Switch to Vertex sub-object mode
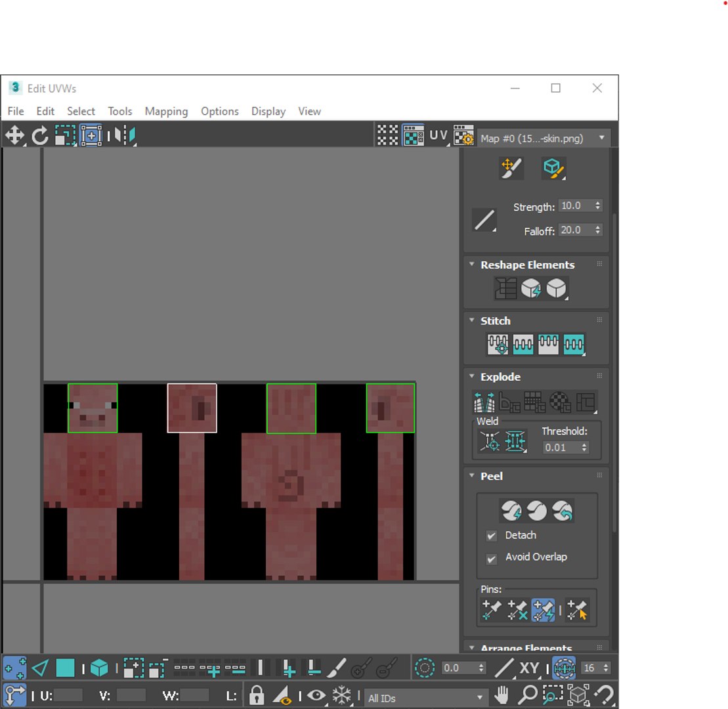Image resolution: width=728 pixels, height=709 pixels. [x=15, y=668]
